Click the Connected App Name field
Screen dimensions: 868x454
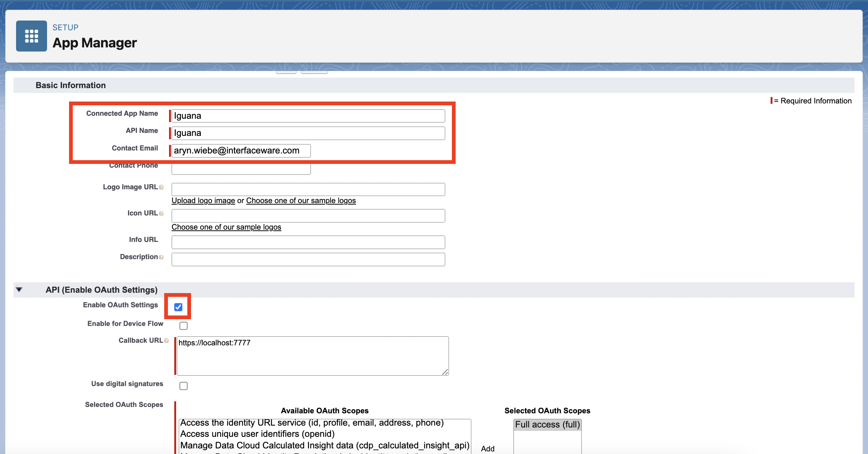coord(308,116)
